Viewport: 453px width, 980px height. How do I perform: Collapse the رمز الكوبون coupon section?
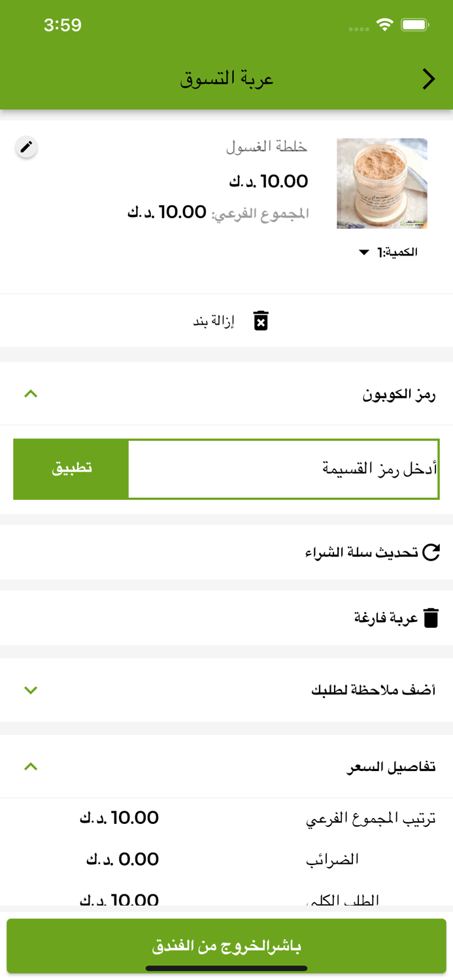pyautogui.click(x=29, y=394)
